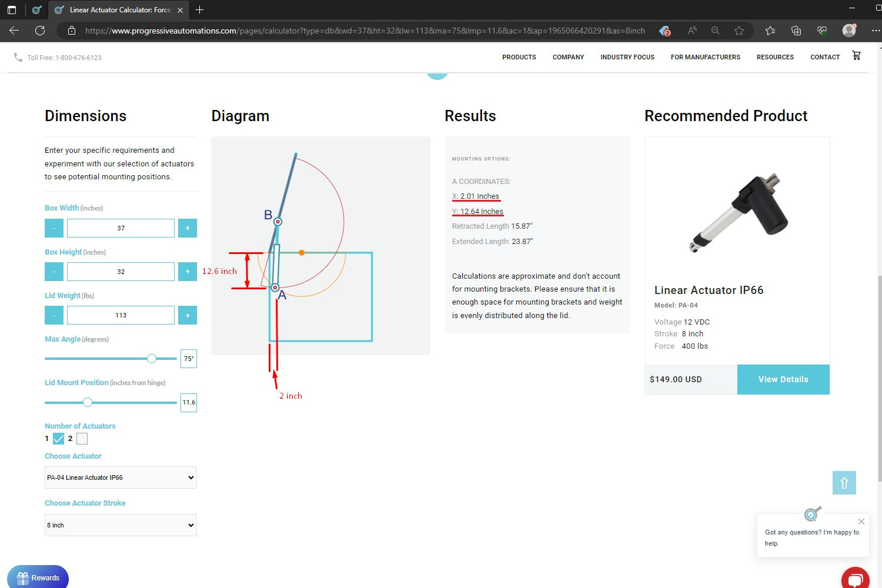This screenshot has height=588, width=882.
Task: Click the Max Angle slider handle
Action: 152,359
